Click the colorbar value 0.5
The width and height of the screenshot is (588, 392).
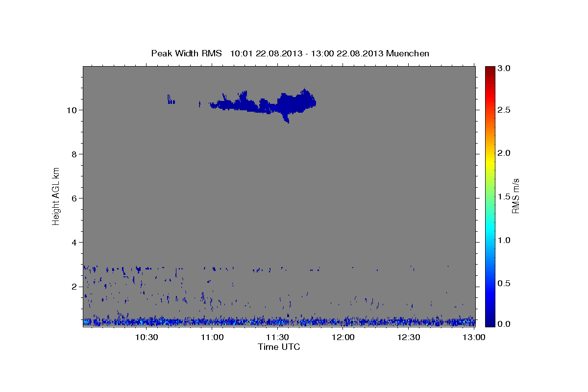pos(505,283)
